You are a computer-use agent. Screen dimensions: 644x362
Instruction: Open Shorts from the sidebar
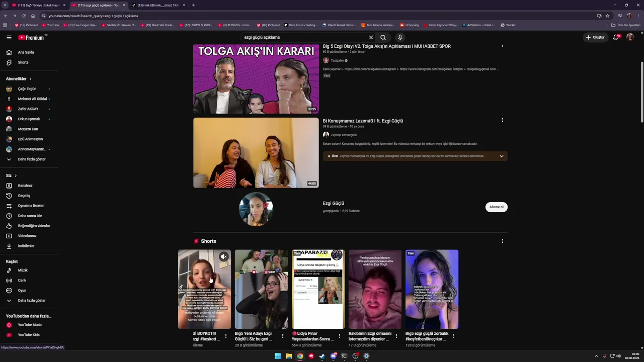click(23, 62)
